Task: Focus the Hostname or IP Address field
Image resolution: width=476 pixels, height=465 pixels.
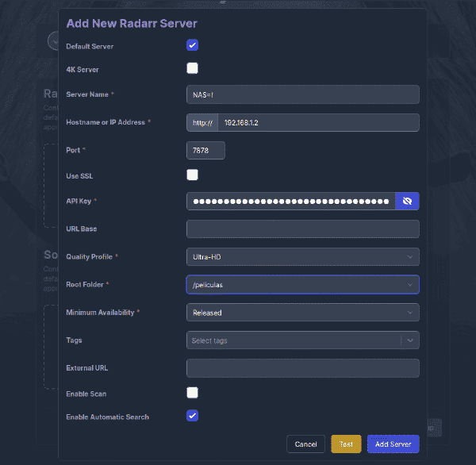Action: (318, 123)
